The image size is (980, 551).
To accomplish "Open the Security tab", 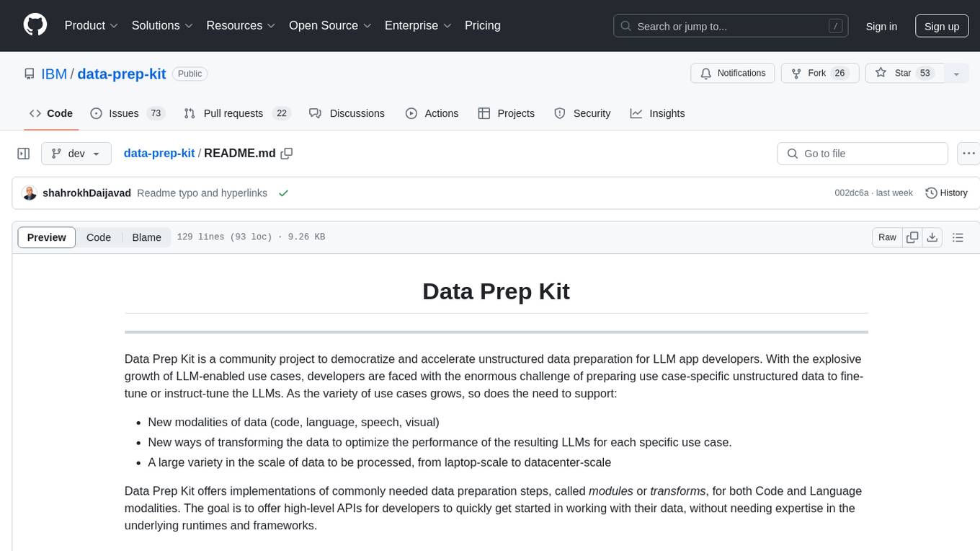I will pos(582,113).
